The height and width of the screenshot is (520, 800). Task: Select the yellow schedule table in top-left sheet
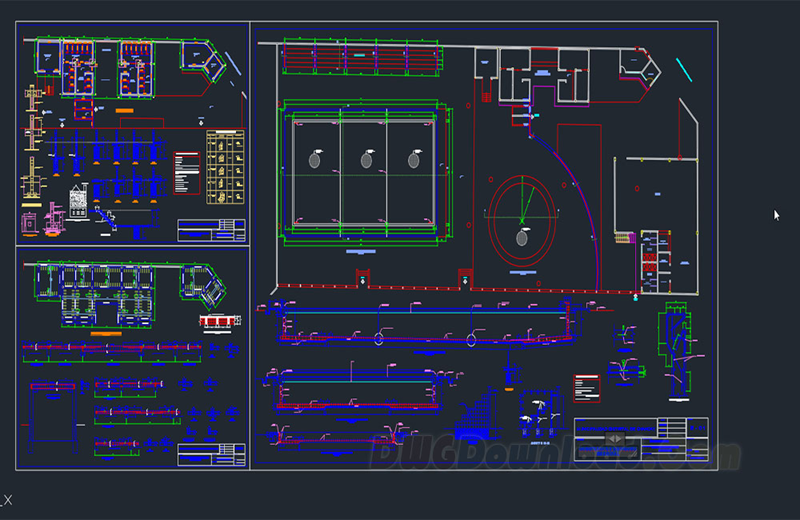(x=226, y=167)
